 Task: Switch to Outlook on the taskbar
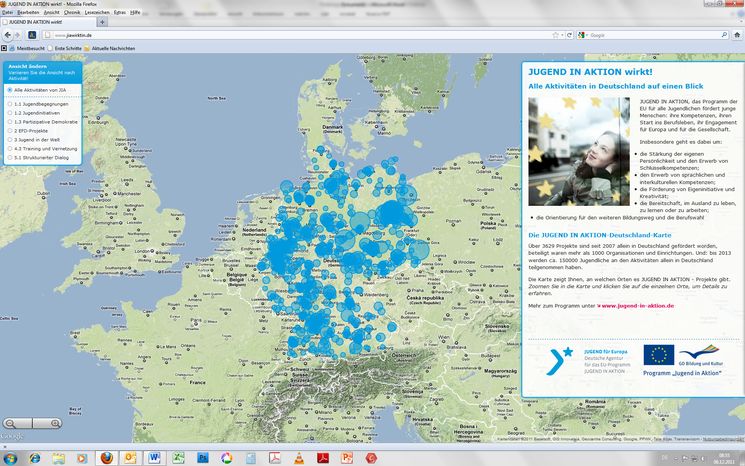pos(130,458)
